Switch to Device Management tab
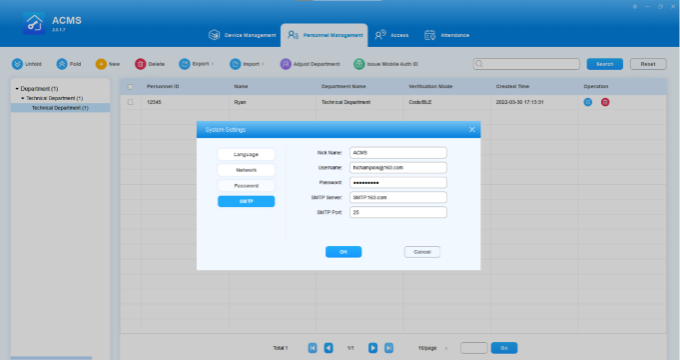The width and height of the screenshot is (680, 360). pyautogui.click(x=242, y=35)
